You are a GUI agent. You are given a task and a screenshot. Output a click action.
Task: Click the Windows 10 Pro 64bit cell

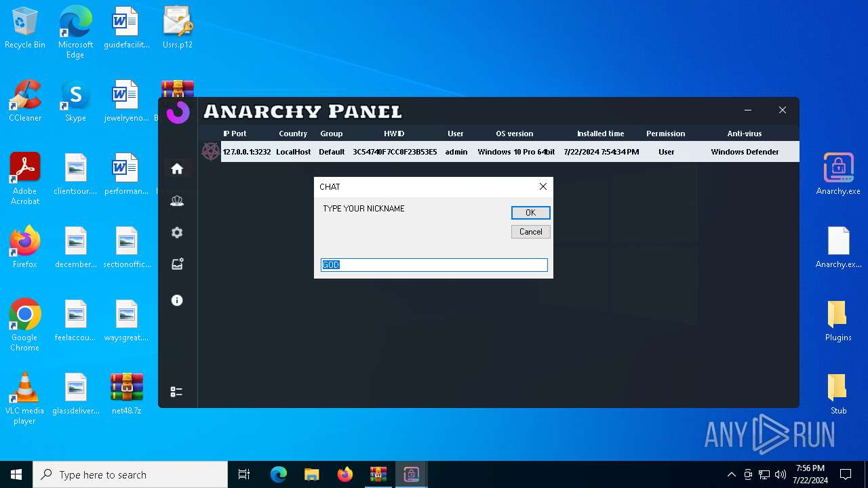point(516,152)
